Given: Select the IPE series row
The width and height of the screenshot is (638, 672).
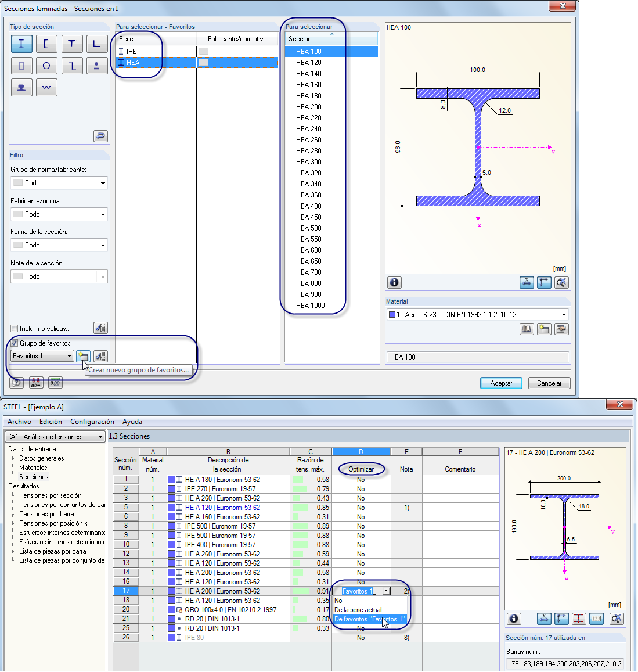Looking at the screenshot, I should point(197,52).
